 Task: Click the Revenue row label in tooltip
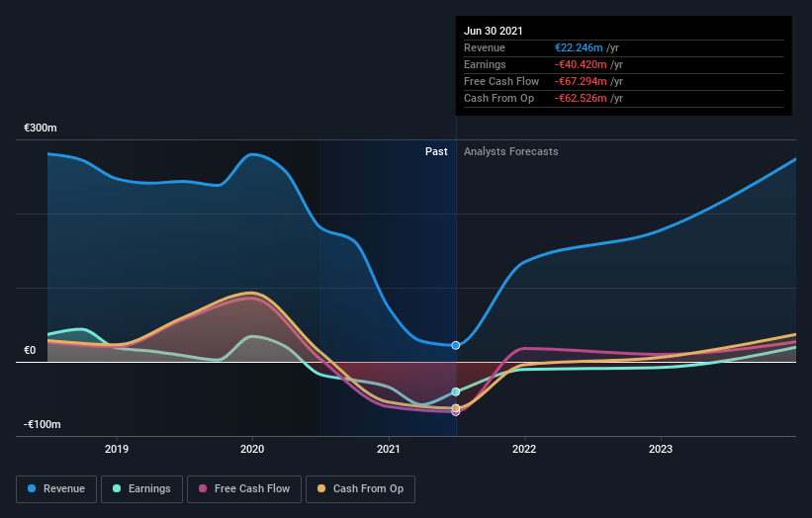click(x=485, y=47)
